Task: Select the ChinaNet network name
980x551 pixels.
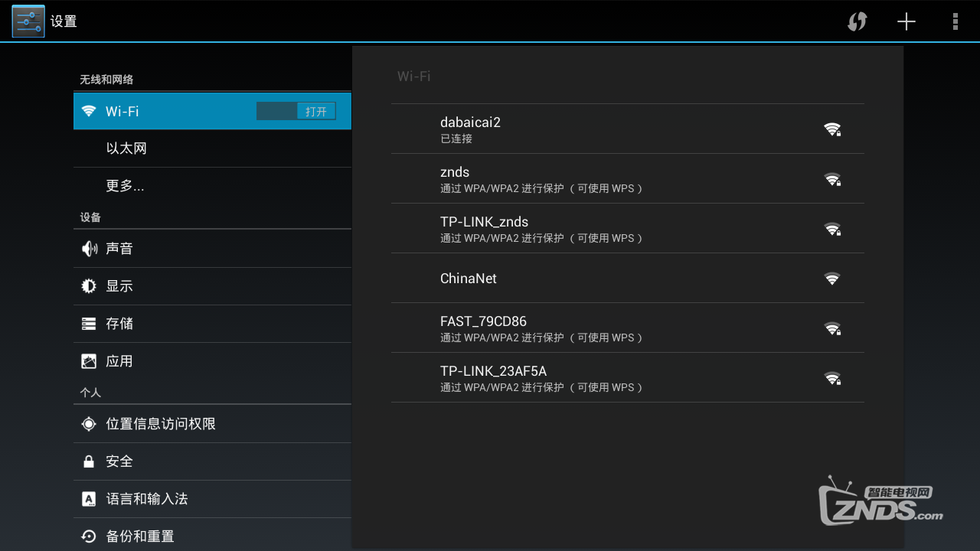Action: (469, 279)
